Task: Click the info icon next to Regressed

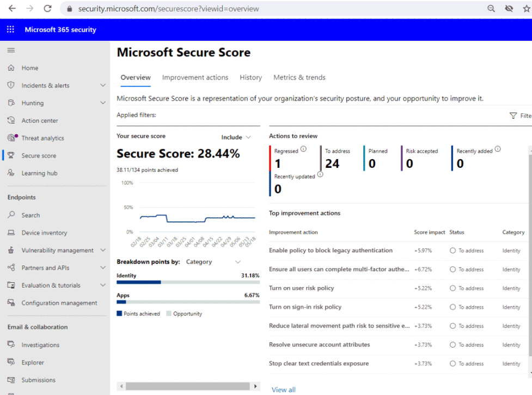Action: 303,149
